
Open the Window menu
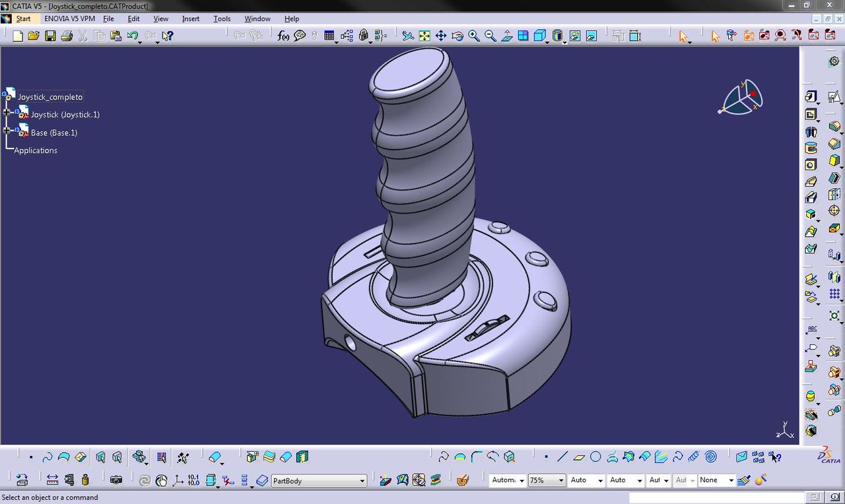pyautogui.click(x=257, y=18)
